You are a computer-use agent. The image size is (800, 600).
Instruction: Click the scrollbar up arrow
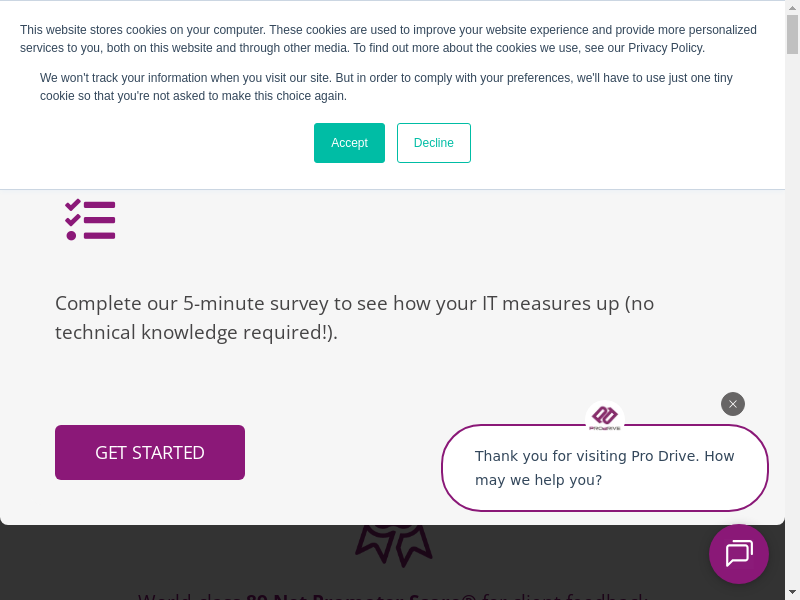pyautogui.click(x=792, y=7)
